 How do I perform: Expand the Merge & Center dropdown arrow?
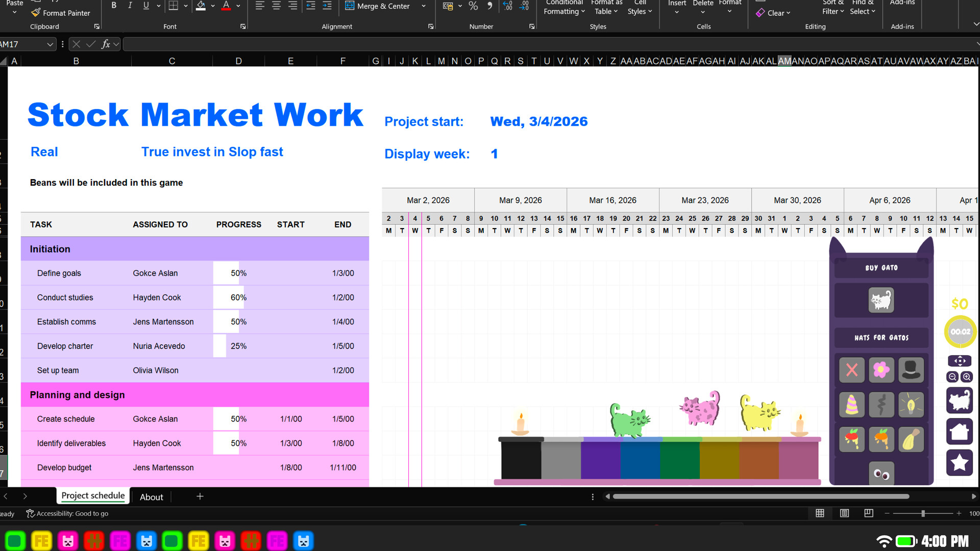click(424, 6)
